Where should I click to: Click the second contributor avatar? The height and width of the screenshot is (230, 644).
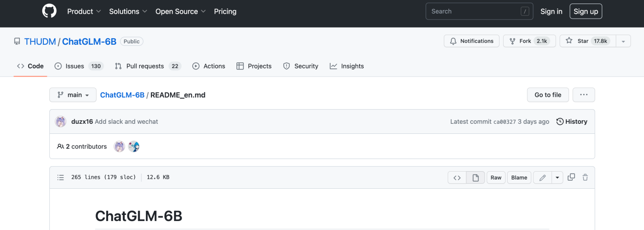[x=134, y=146]
